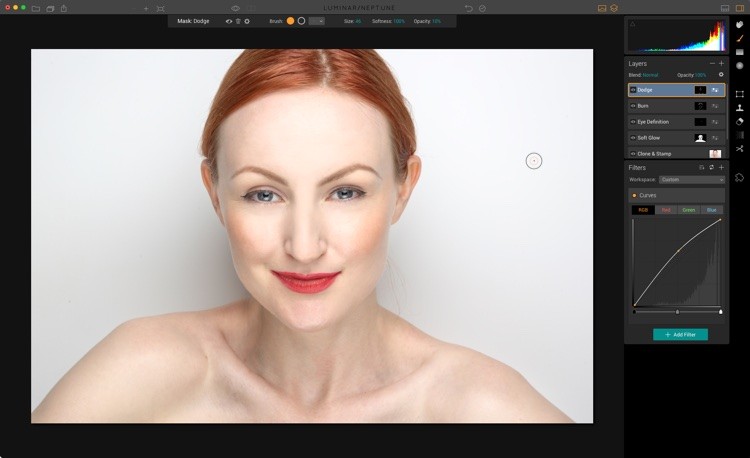This screenshot has height=458, width=750.
Task: Hide the Eye Definition layer
Action: coord(633,122)
